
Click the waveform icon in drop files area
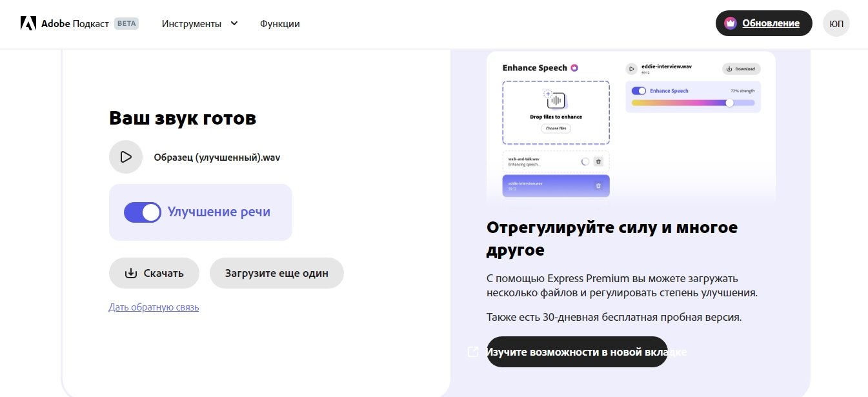pos(556,100)
